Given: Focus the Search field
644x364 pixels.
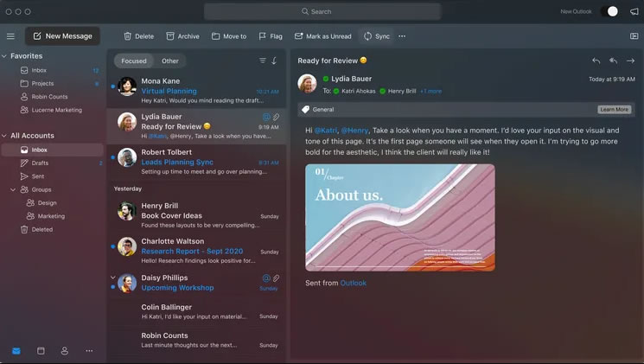Looking at the screenshot, I should [322, 11].
